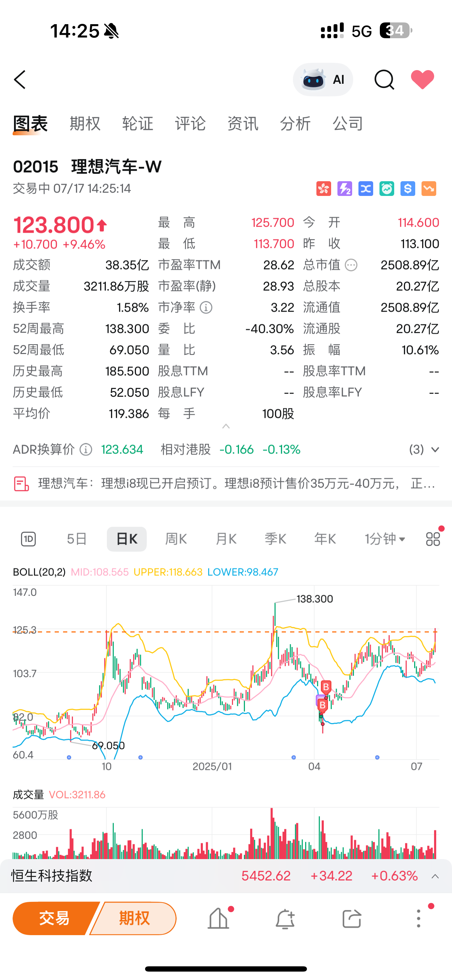452x980 pixels.
Task: Tap the 成交额 value 38.35亿
Action: [x=127, y=265]
